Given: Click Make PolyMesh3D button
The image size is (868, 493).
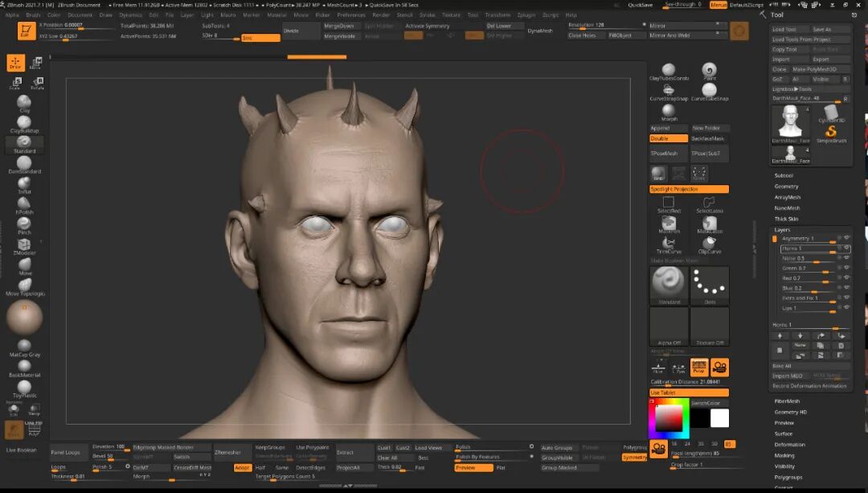Looking at the screenshot, I should click(820, 69).
